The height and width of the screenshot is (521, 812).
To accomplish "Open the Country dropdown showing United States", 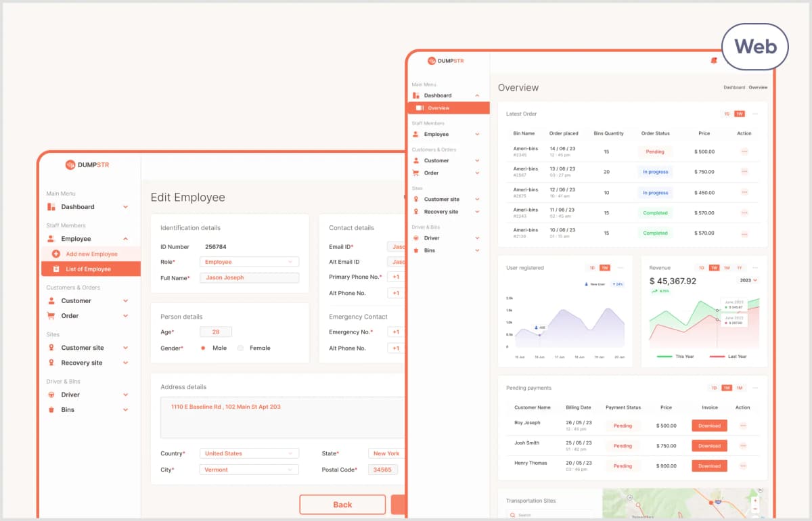I will point(249,453).
